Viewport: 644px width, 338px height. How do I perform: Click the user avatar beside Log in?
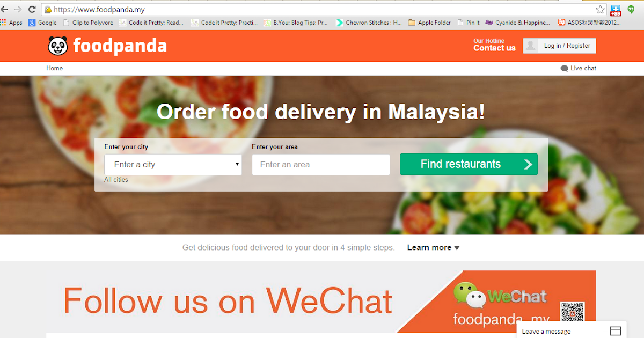[x=530, y=46]
